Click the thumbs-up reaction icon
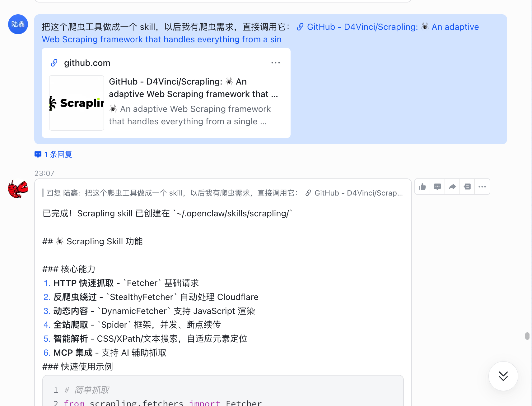The height and width of the screenshot is (406, 532). tap(422, 187)
